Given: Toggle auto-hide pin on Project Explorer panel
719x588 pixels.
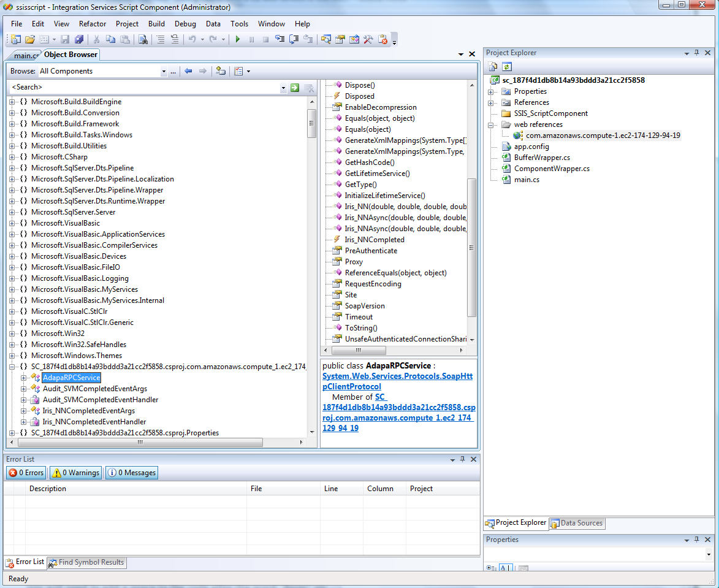Looking at the screenshot, I should click(x=696, y=53).
